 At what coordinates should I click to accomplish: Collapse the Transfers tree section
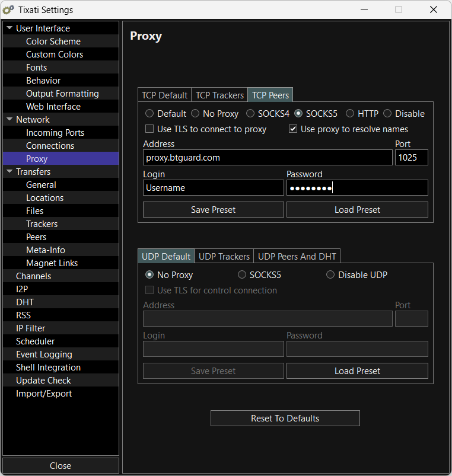(9, 172)
